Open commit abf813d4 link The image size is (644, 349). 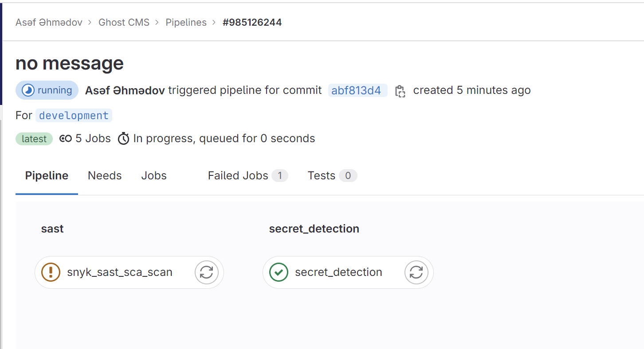(x=357, y=90)
